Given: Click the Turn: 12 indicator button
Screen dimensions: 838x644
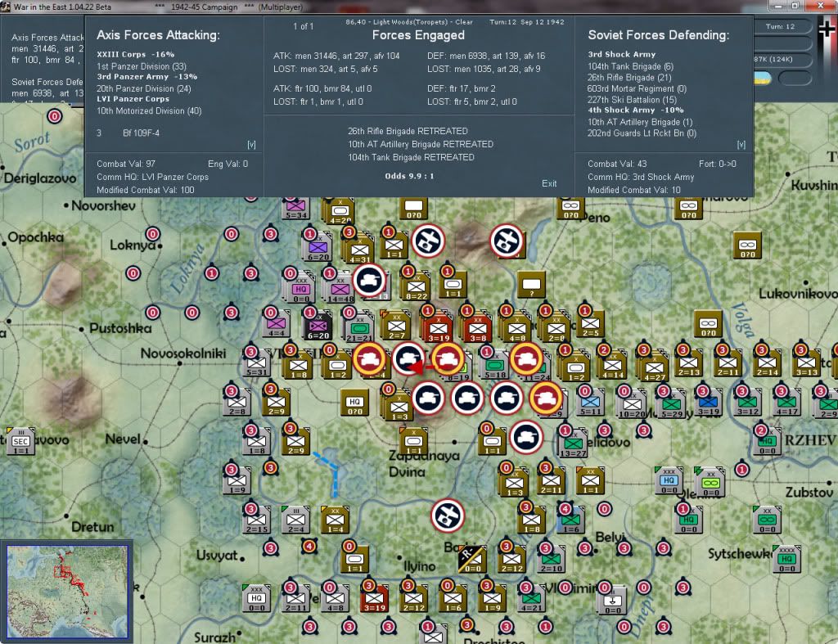Looking at the screenshot, I should tap(780, 26).
